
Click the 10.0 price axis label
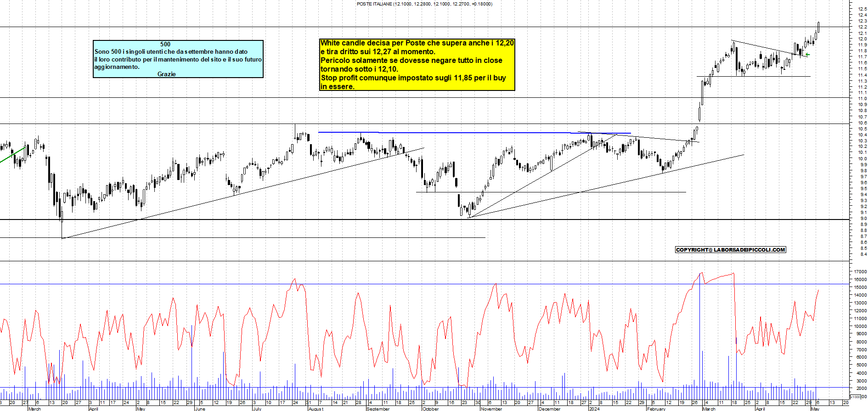862,158
